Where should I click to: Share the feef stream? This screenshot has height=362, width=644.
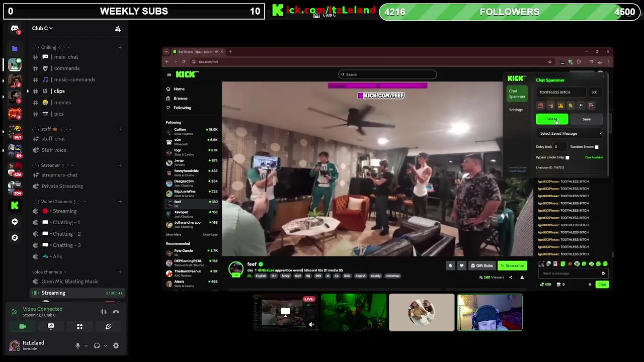[511, 277]
